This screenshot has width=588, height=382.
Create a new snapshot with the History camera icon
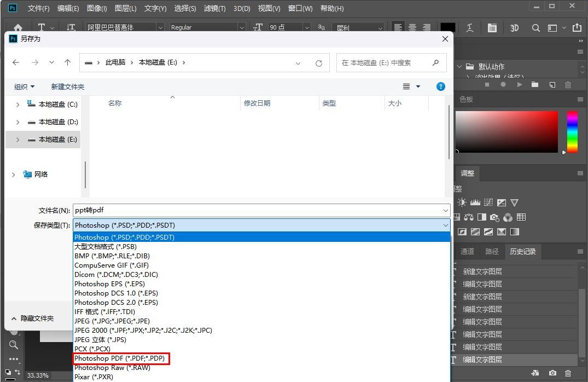pyautogui.click(x=552, y=373)
